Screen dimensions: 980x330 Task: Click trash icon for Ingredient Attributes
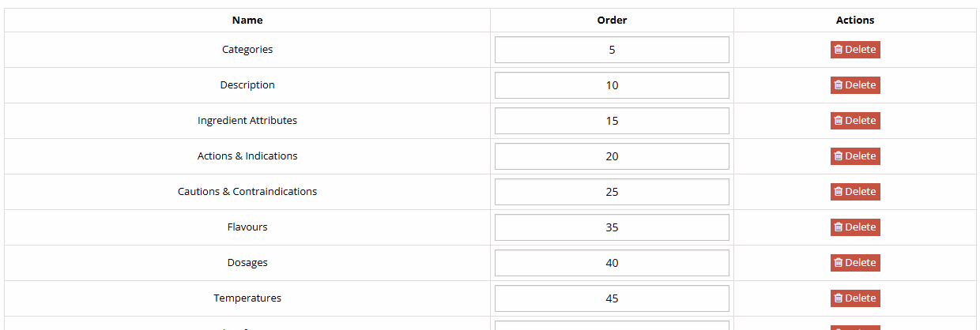click(x=839, y=121)
